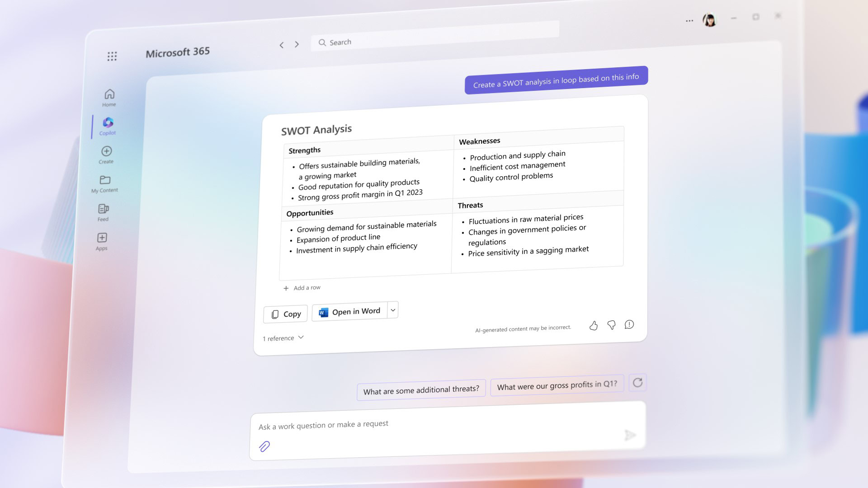
Task: Click the grid/waffle menu icon
Action: point(112,56)
